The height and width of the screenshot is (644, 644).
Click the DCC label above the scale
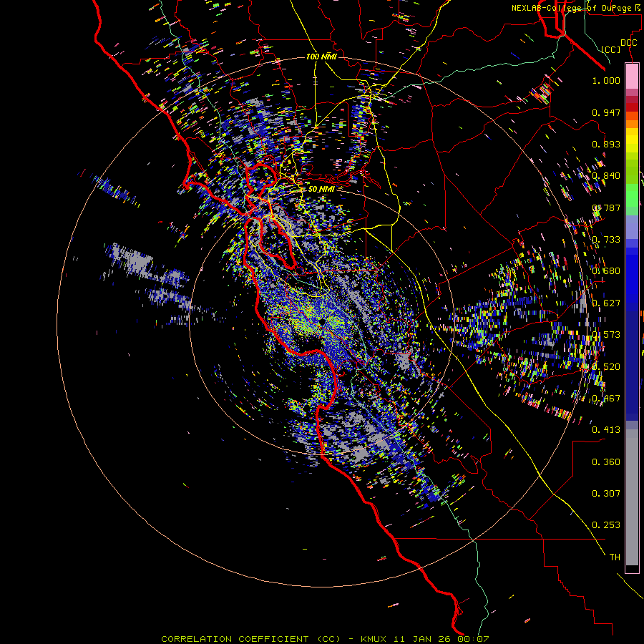[x=628, y=43]
